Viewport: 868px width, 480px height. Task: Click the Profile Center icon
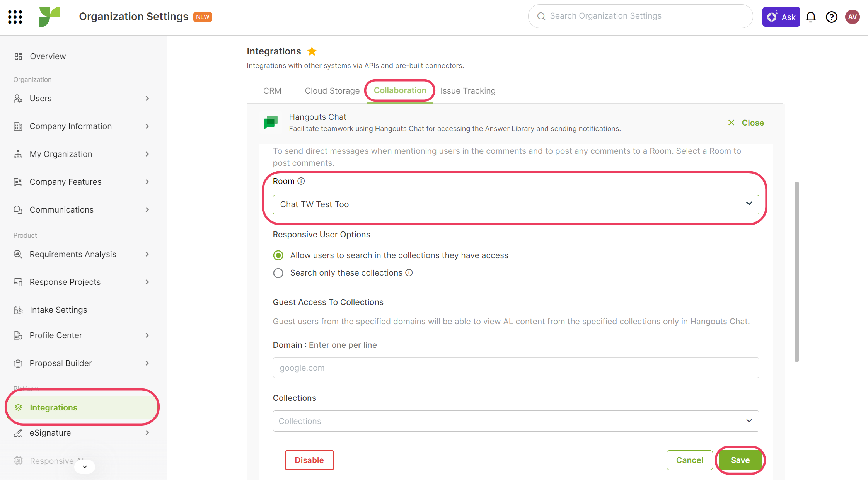[x=18, y=335]
